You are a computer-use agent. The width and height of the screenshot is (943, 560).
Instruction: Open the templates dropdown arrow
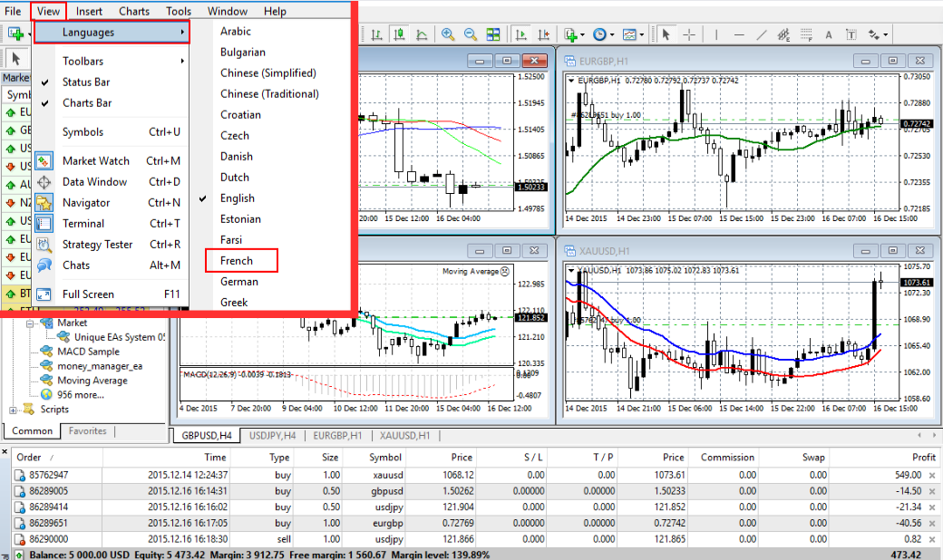[642, 34]
